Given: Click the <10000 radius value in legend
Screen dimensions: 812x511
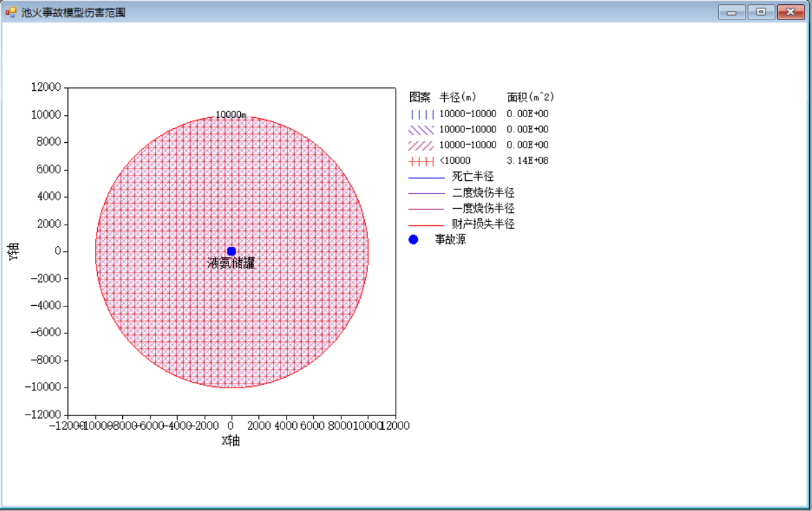Looking at the screenshot, I should 455,161.
